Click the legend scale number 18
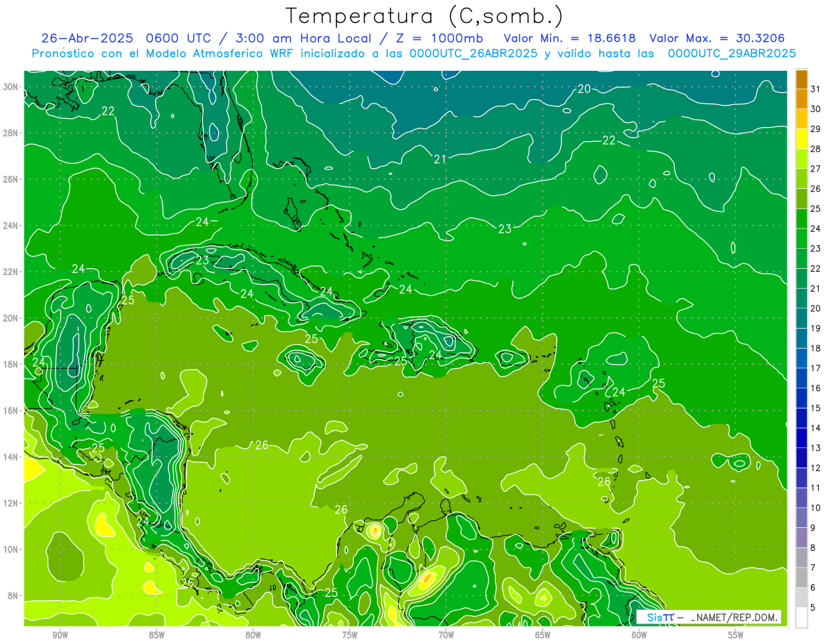Viewport: 834px width, 644px height. (816, 348)
